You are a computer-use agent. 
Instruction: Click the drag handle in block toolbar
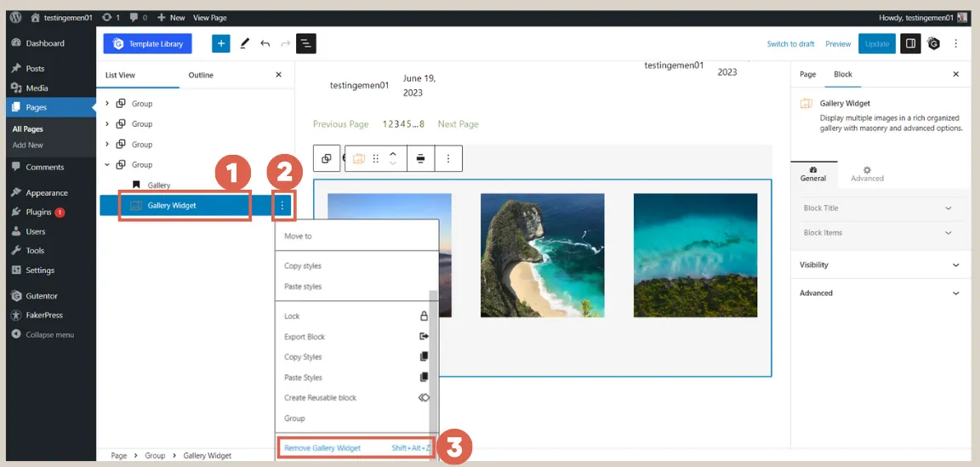point(376,159)
